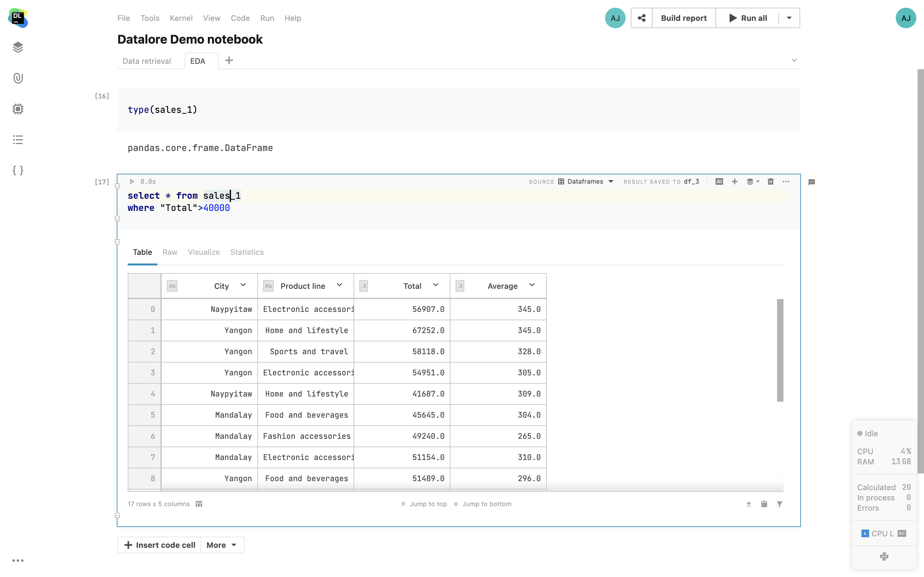Viewport: 924px width, 577px height.
Task: Click the AI assistant icon in cell toolbar
Action: pos(719,182)
